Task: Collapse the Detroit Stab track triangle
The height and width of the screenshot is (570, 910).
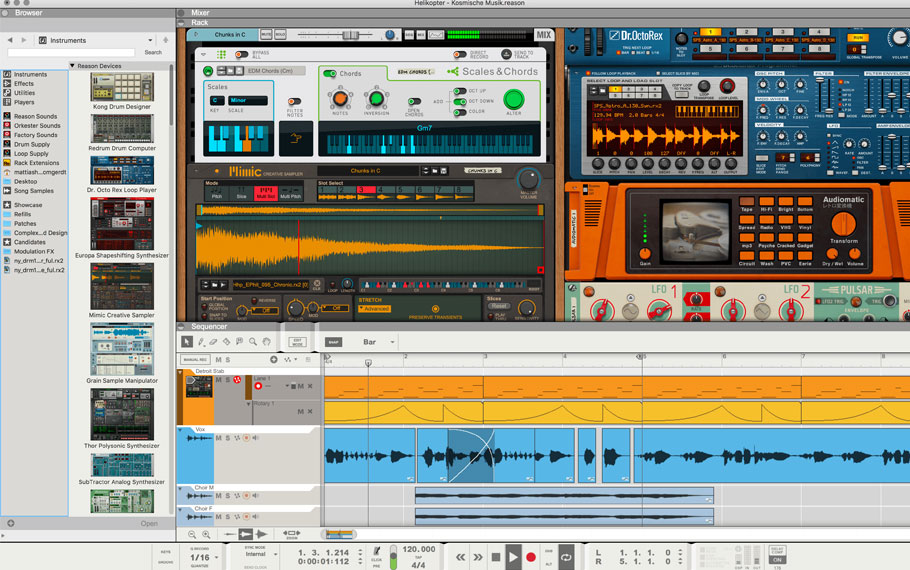Action: 180,372
